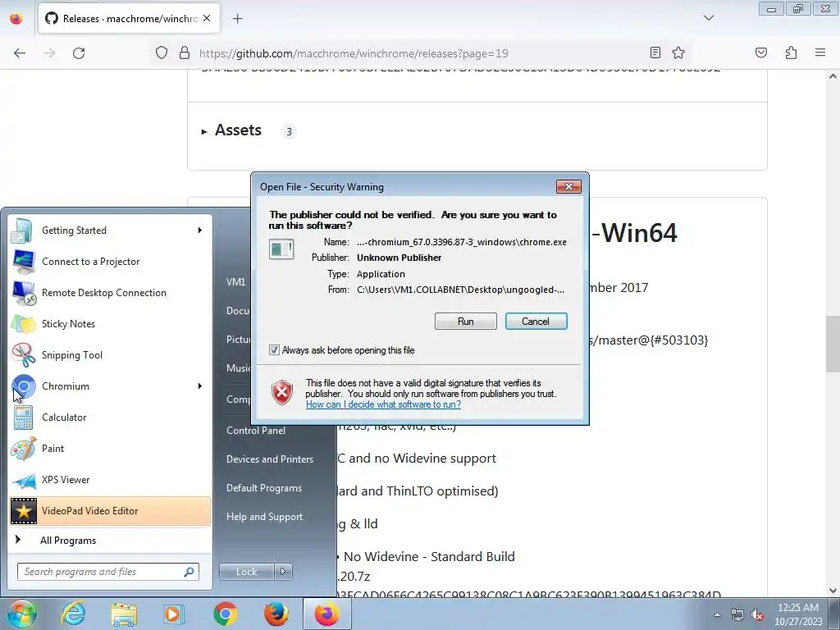The image size is (840, 630).
Task: Close the Security Warning dialog with X
Action: 568,186
